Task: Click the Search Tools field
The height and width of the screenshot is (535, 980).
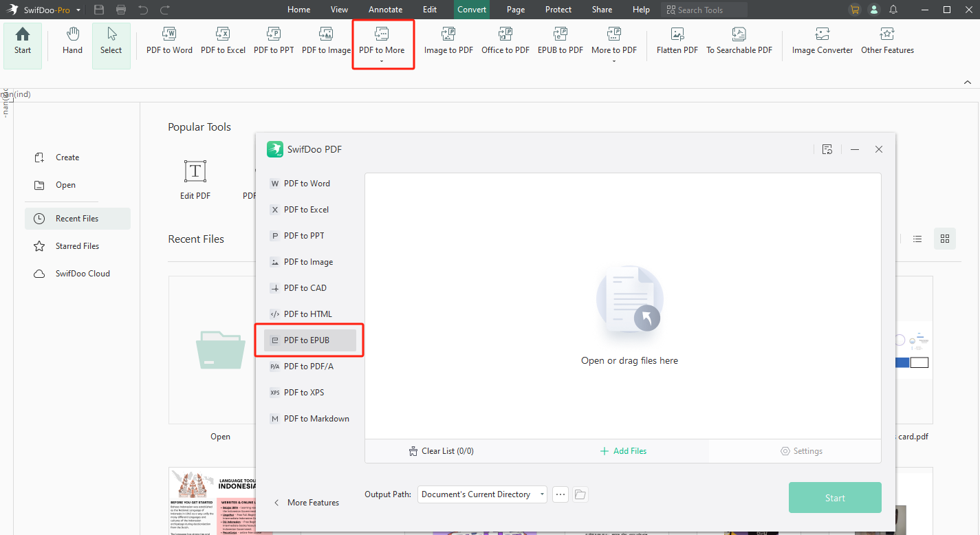Action: tap(704, 10)
